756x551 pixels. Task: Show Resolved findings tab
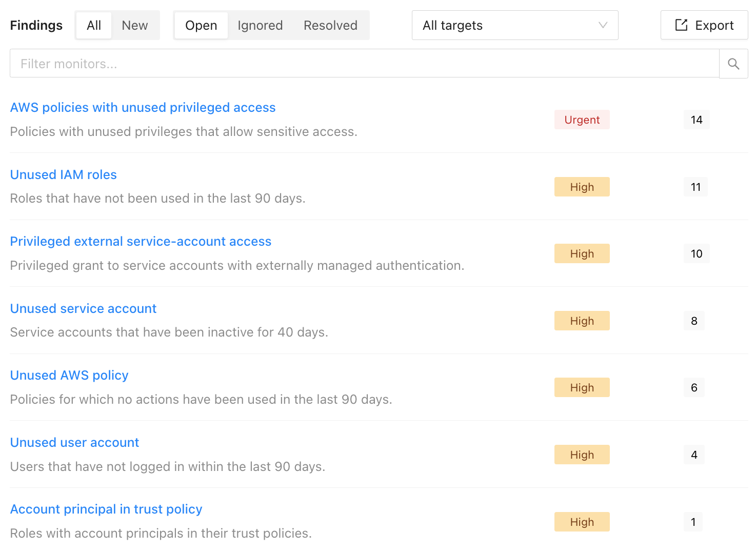tap(330, 25)
